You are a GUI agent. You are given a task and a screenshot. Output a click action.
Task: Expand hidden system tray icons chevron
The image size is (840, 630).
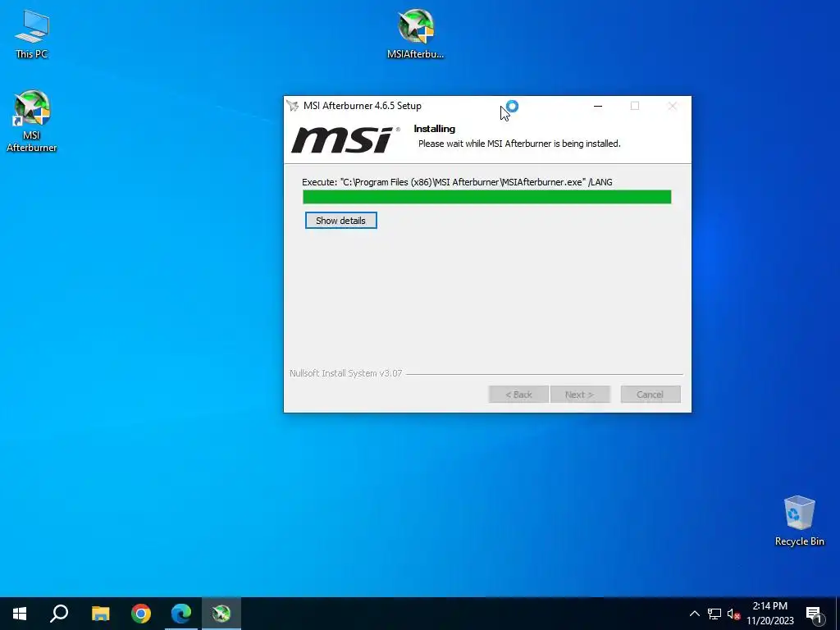click(694, 614)
